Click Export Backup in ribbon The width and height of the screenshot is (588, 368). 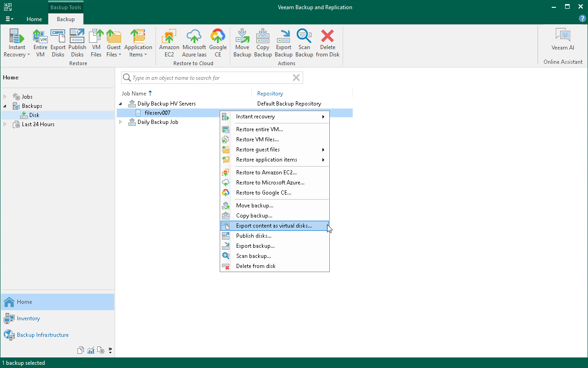coord(283,43)
